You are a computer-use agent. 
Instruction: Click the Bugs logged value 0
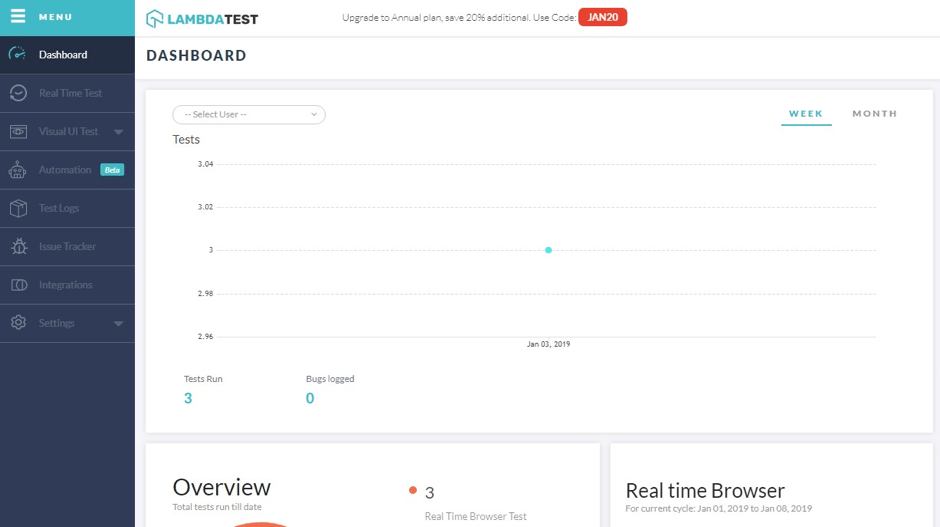pos(310,398)
